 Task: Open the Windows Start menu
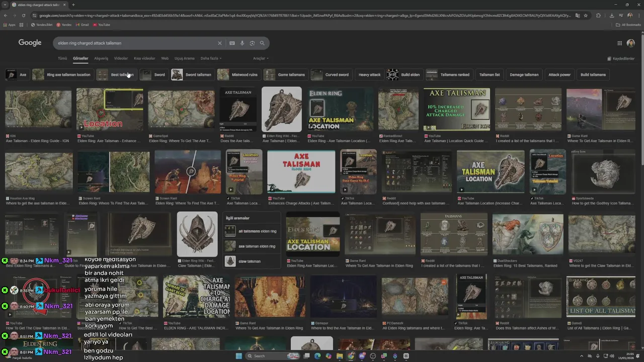tap(239, 356)
